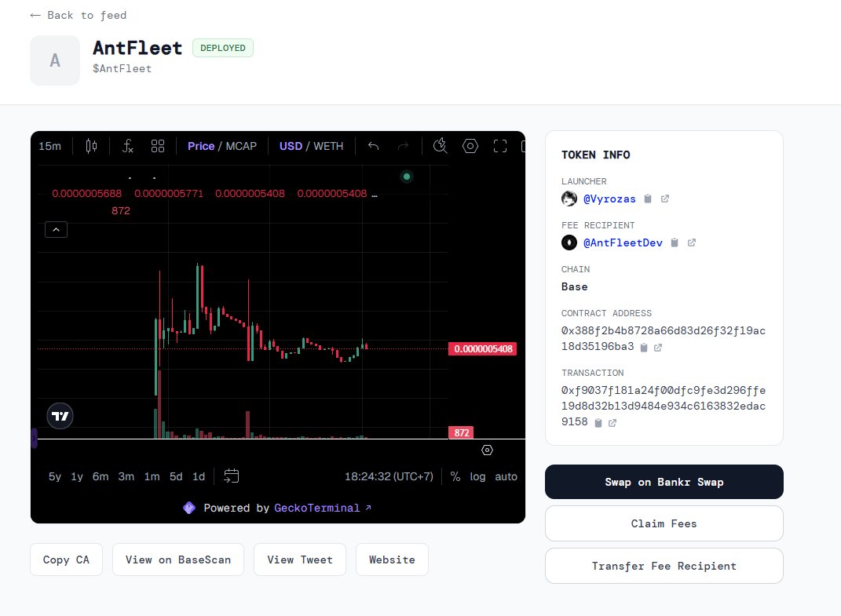The image size is (841, 616).
Task: Switch chart to Price mode
Action: pos(201,146)
